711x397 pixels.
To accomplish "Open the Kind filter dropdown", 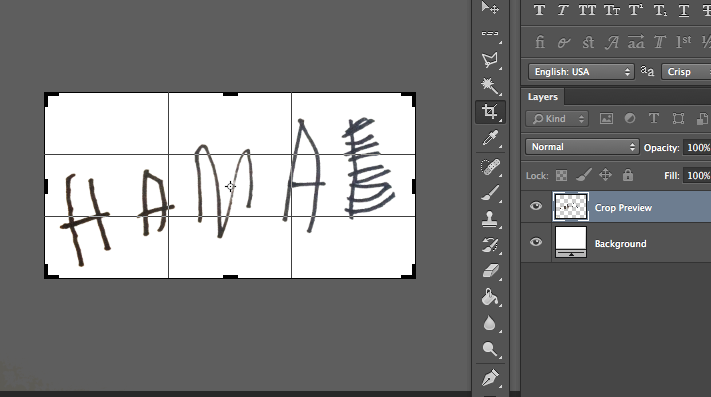I will pyautogui.click(x=557, y=119).
